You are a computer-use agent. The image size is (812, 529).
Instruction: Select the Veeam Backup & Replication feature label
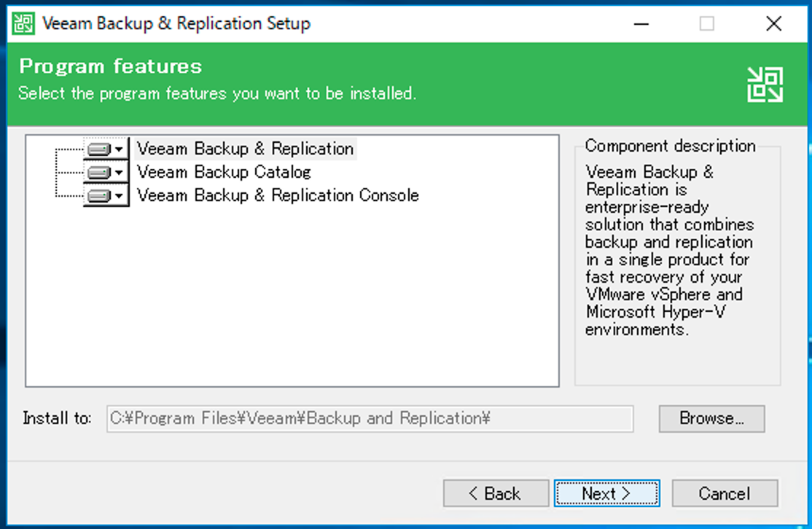point(246,149)
